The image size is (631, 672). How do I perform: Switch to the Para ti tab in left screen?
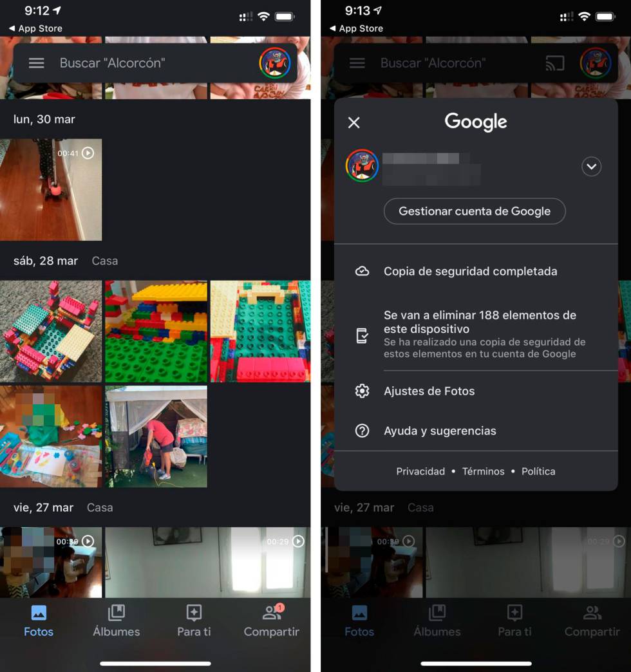tap(194, 621)
